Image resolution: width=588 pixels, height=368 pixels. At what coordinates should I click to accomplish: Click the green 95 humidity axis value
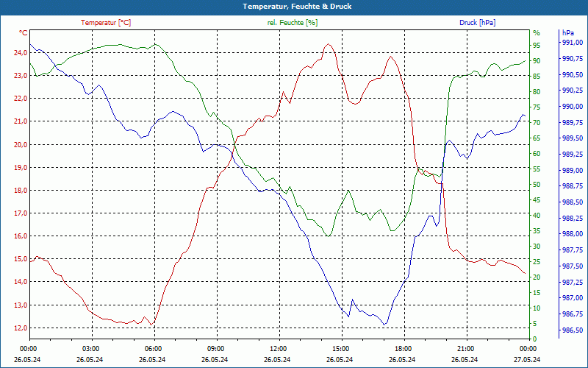click(x=537, y=46)
